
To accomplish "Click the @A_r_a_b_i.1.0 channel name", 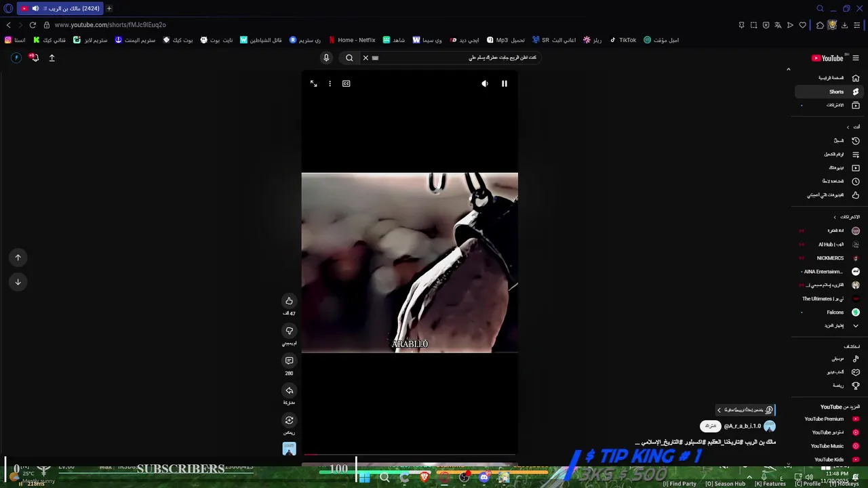I will [x=743, y=426].
